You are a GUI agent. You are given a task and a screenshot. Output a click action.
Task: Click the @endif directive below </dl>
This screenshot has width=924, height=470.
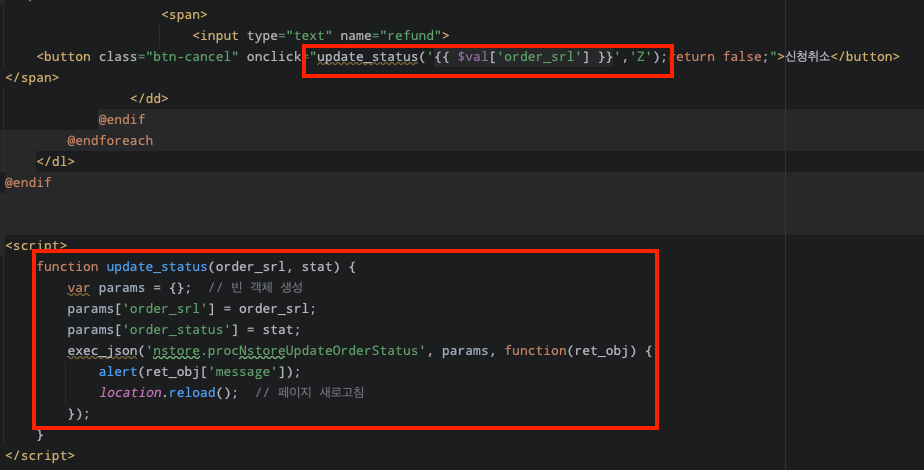point(28,183)
